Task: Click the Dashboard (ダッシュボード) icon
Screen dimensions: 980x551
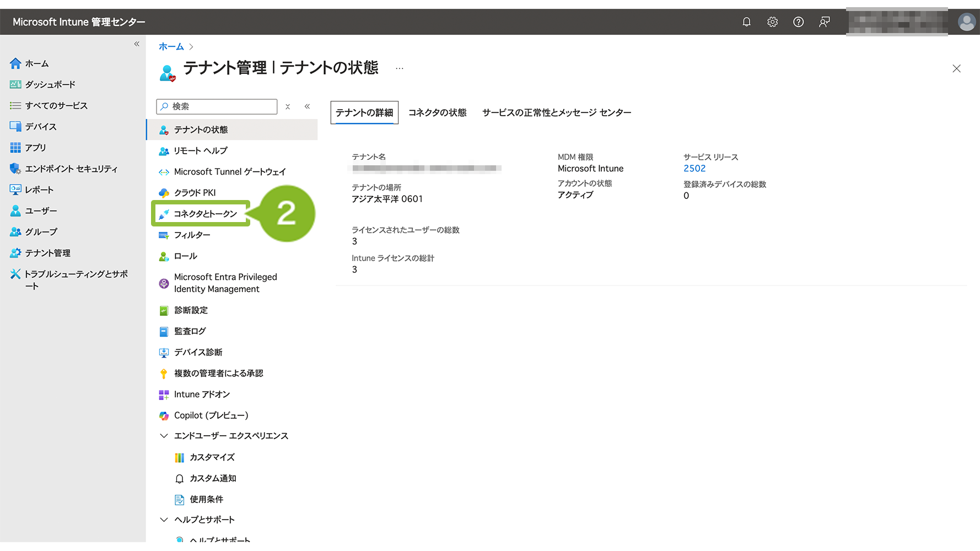Action: [x=15, y=84]
